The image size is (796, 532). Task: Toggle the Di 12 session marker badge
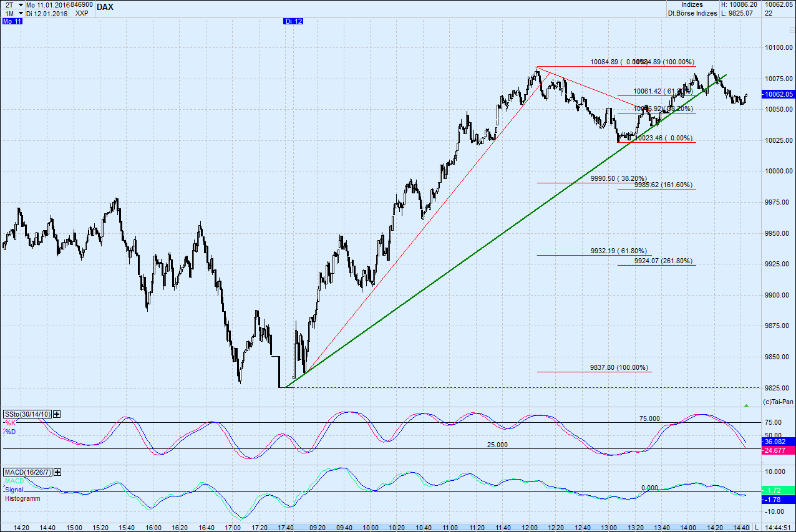click(x=293, y=21)
